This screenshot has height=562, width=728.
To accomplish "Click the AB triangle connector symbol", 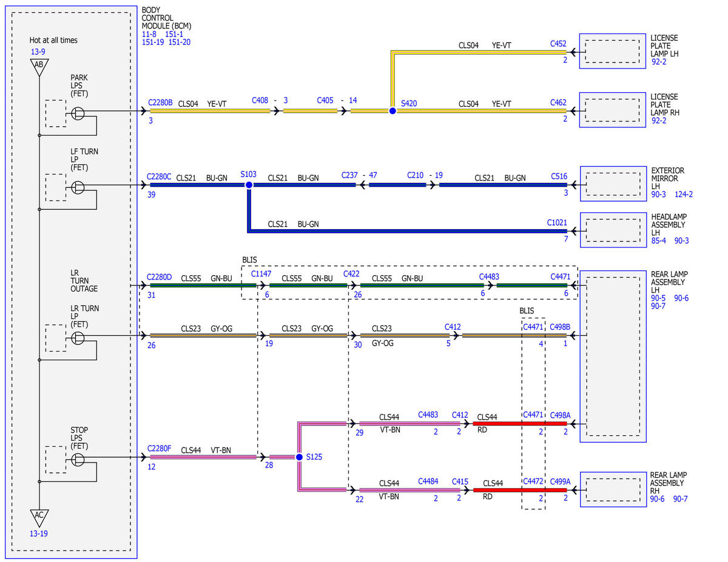I will tap(39, 66).
